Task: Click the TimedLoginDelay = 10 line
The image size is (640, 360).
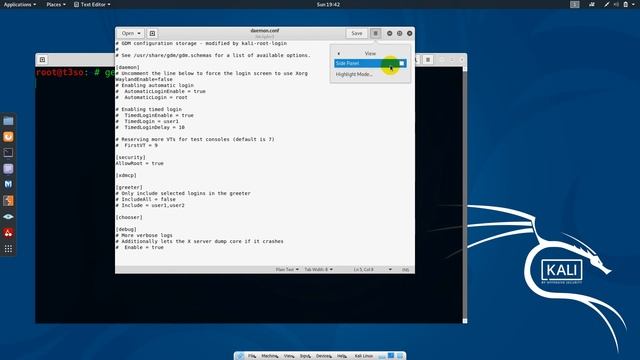Action: click(150, 127)
